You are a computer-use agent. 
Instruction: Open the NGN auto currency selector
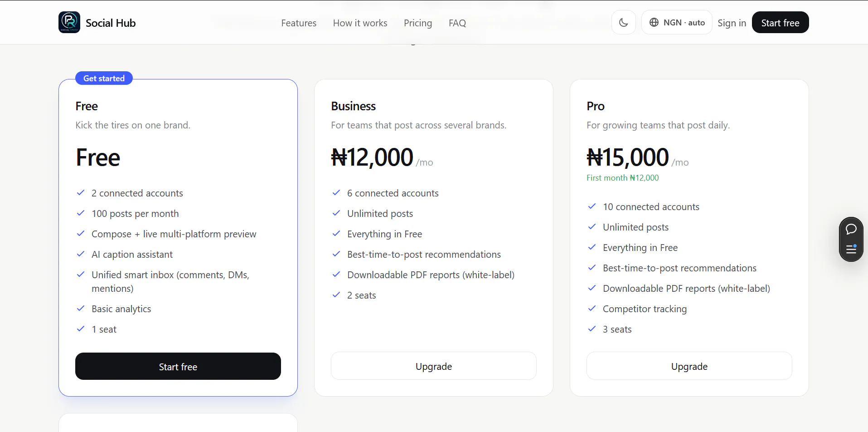point(677,22)
